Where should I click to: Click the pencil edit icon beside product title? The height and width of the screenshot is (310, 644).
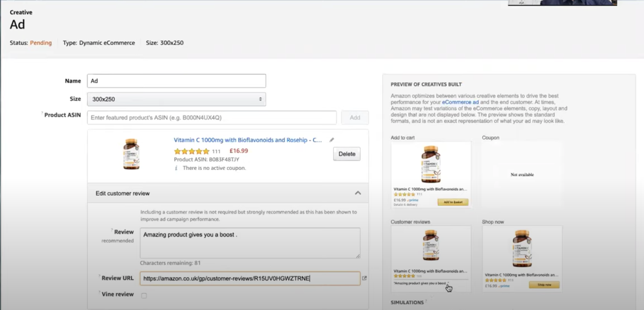click(x=332, y=140)
